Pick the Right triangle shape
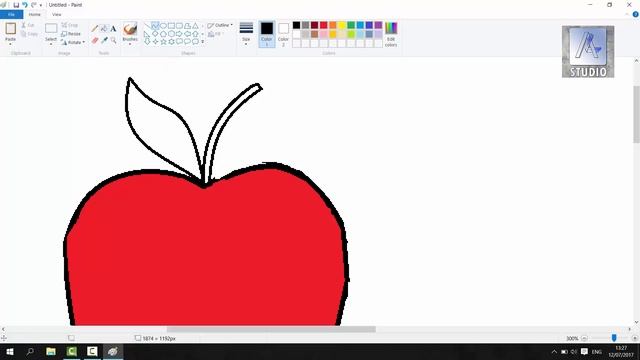640x360 pixels. tap(147, 34)
